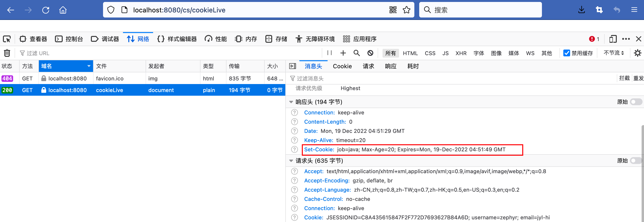Screen dimensions: 644x222
Task: Open the Timings details tab
Action: click(x=413, y=66)
